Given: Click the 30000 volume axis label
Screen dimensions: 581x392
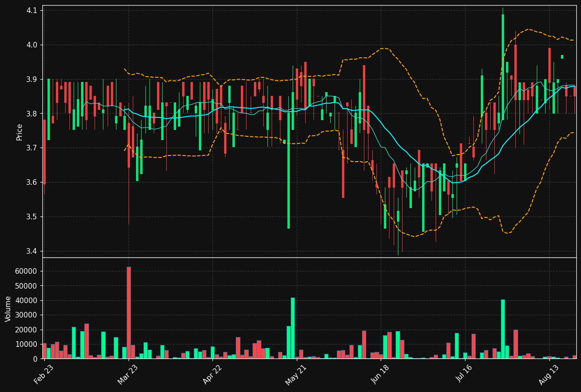Looking at the screenshot, I should tap(26, 315).
